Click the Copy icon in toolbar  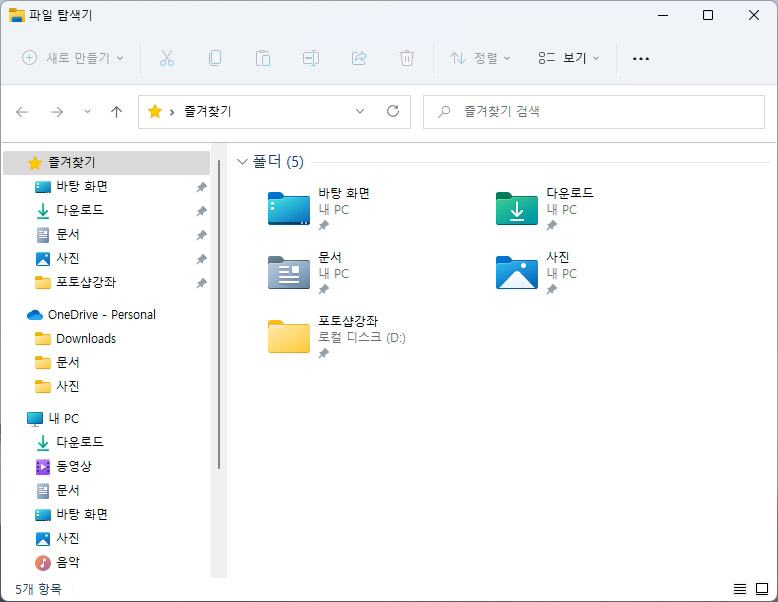(x=215, y=59)
